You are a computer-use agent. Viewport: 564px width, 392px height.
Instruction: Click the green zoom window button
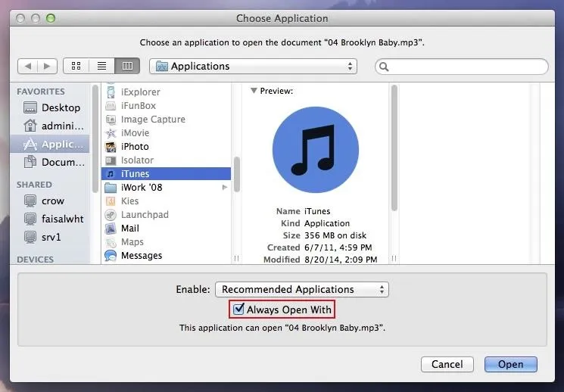[51, 18]
